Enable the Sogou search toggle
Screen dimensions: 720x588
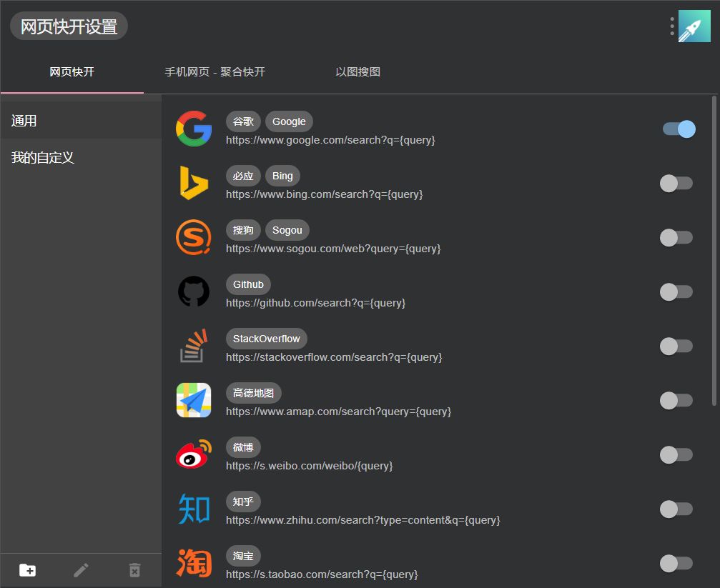(676, 237)
